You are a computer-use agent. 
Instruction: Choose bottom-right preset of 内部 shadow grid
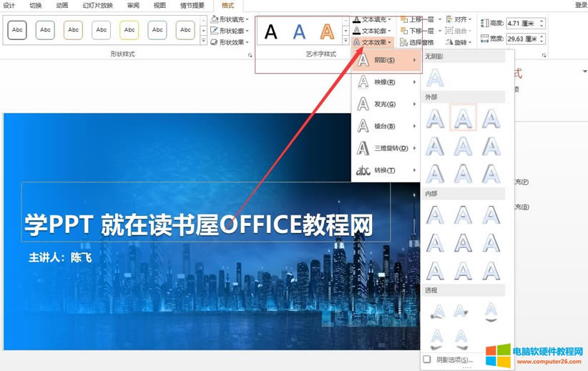(491, 271)
